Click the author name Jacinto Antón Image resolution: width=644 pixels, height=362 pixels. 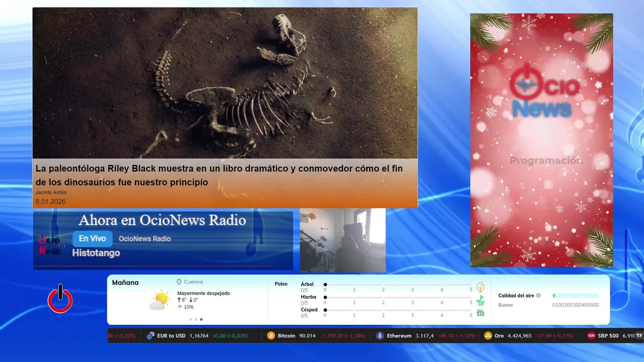pyautogui.click(x=51, y=193)
